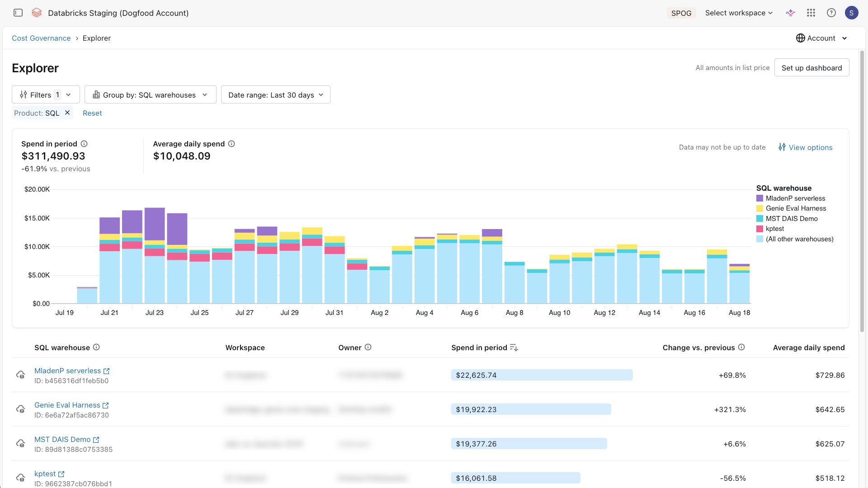Click the +321.3% change value
This screenshot has width=868, height=488.
point(730,409)
